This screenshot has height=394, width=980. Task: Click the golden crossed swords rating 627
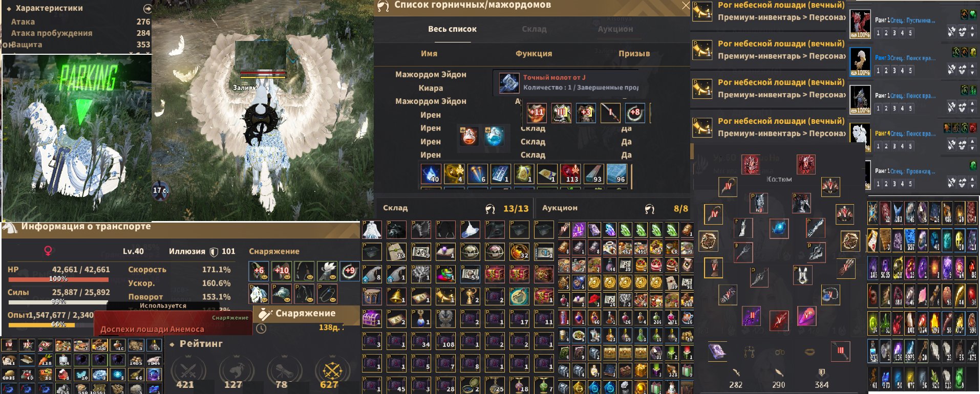(x=331, y=370)
